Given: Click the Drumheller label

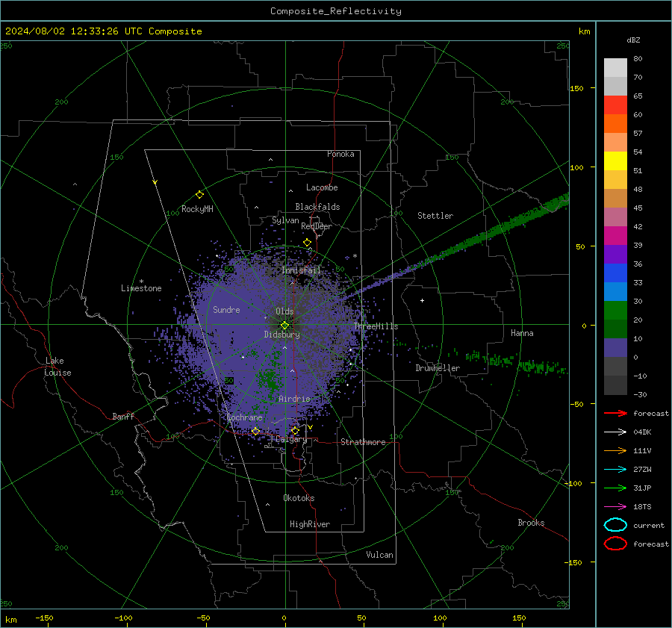Looking at the screenshot, I should (x=438, y=368).
